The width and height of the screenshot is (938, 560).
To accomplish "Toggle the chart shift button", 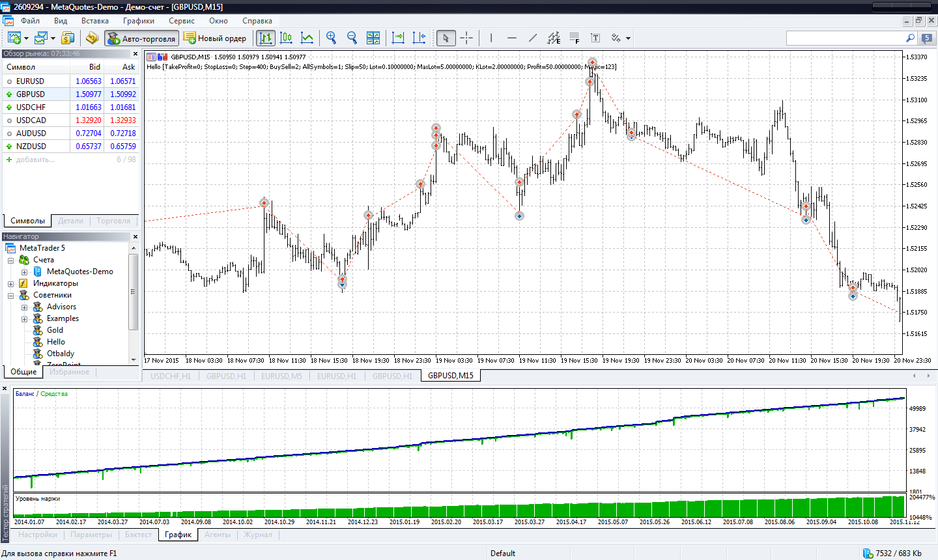I will (419, 38).
